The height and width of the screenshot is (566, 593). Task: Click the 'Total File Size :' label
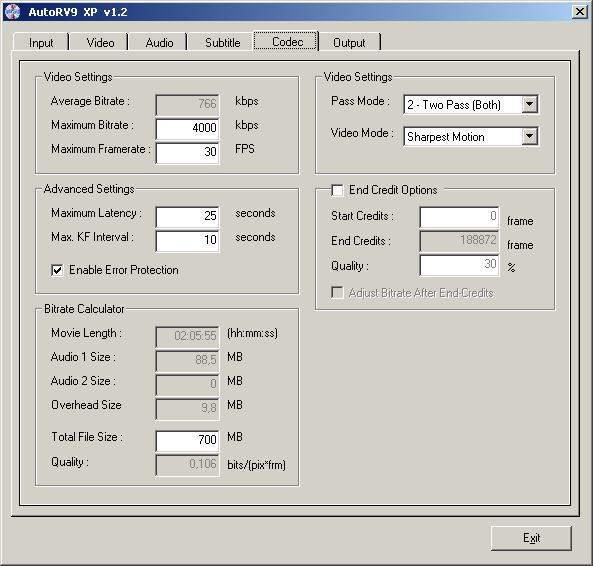click(87, 437)
